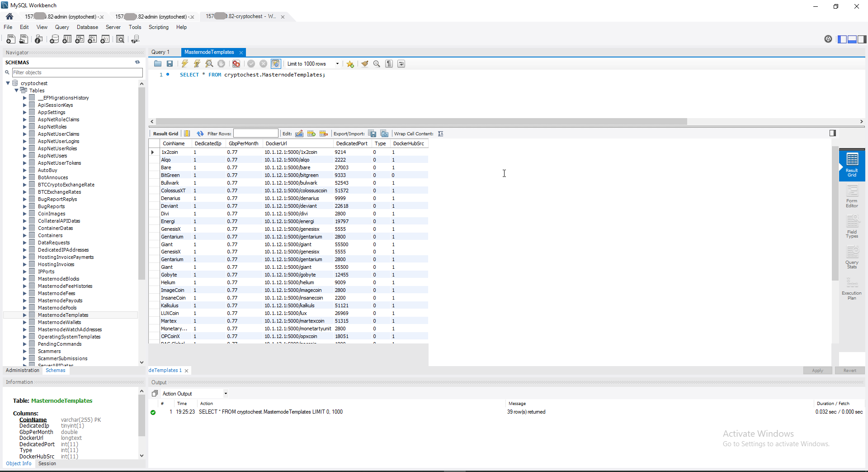Collapse the cryptochest schema

(x=8, y=83)
